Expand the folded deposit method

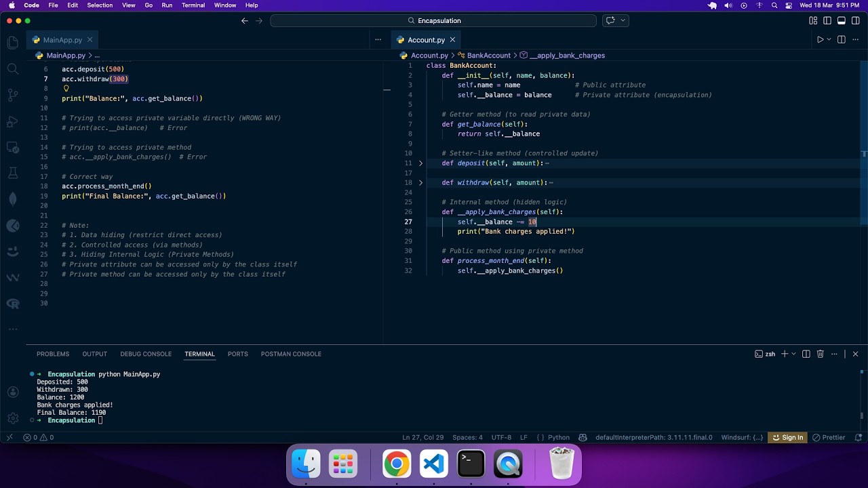click(420, 163)
